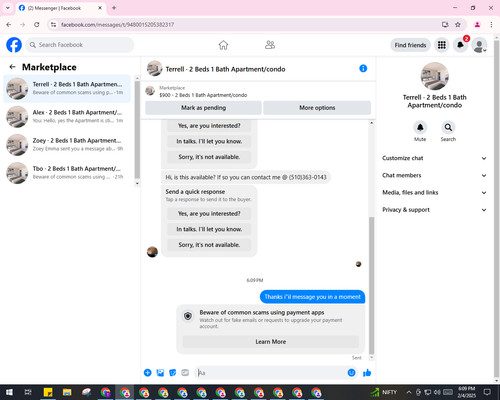
Task: Open File Explorer from taskbar
Action: [67, 392]
